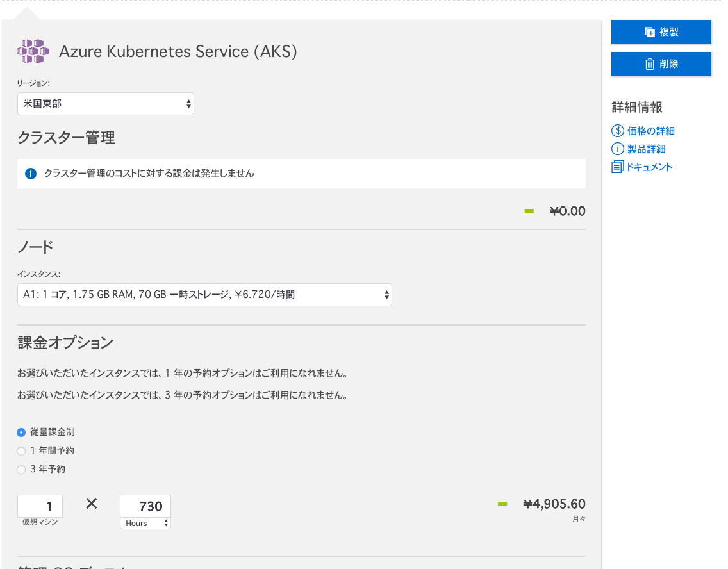Open the リージョン dropdown showing 米国東部
The image size is (728, 569).
[x=105, y=103]
